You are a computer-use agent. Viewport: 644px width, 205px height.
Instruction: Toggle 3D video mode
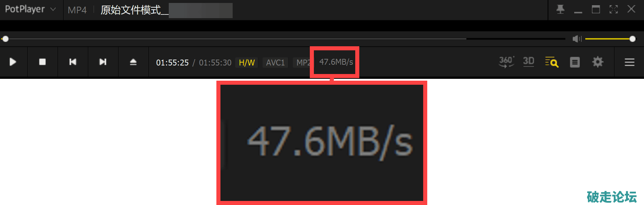(529, 61)
